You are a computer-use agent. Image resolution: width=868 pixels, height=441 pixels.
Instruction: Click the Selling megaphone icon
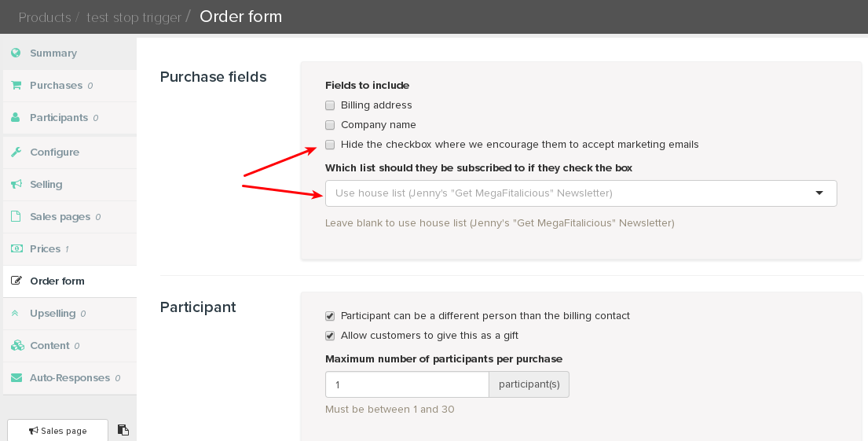tap(16, 184)
